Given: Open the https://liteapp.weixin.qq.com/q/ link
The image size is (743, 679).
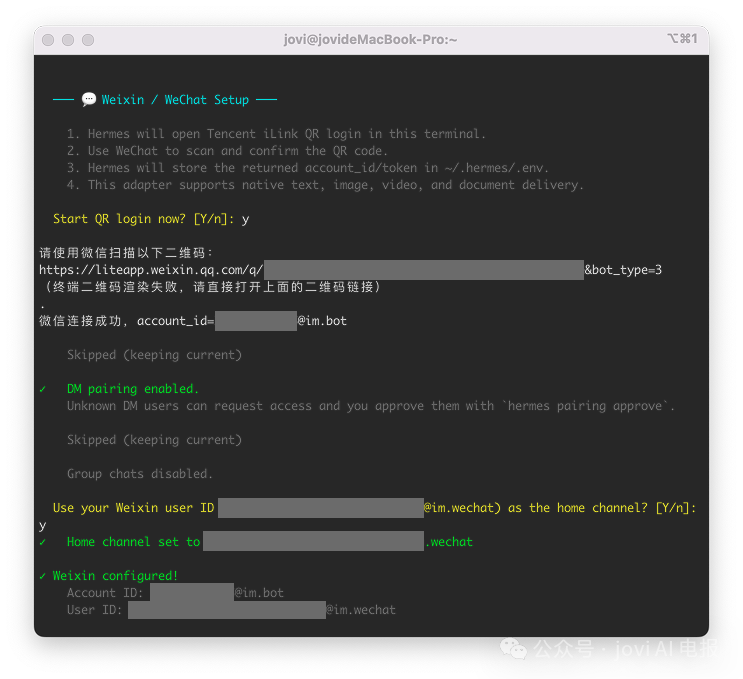Looking at the screenshot, I should [x=151, y=270].
